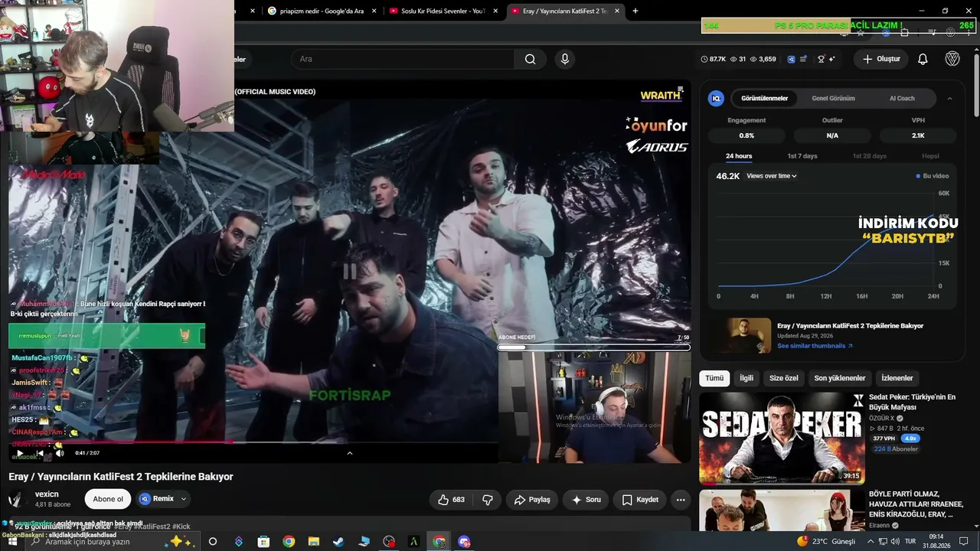980x551 pixels.
Task: Open the YouTube notifications bell
Action: tap(923, 59)
